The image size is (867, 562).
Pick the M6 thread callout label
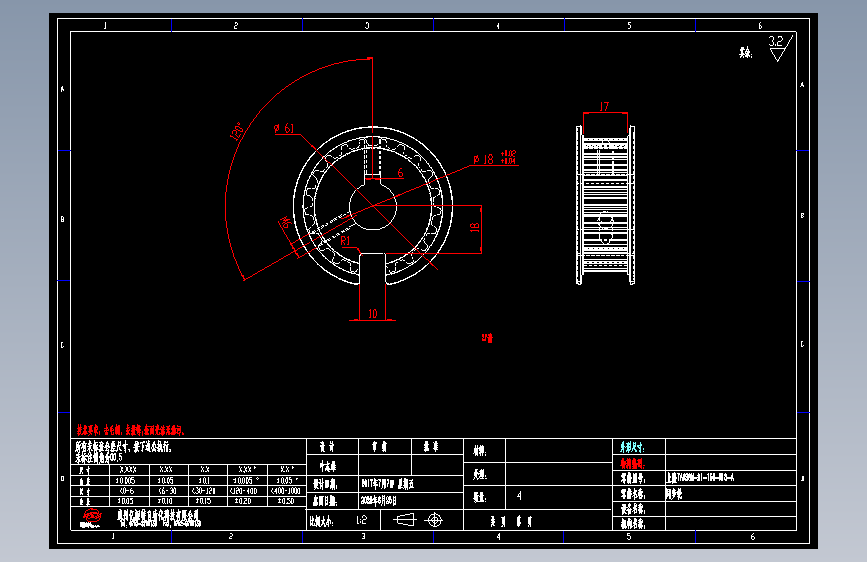[285, 223]
